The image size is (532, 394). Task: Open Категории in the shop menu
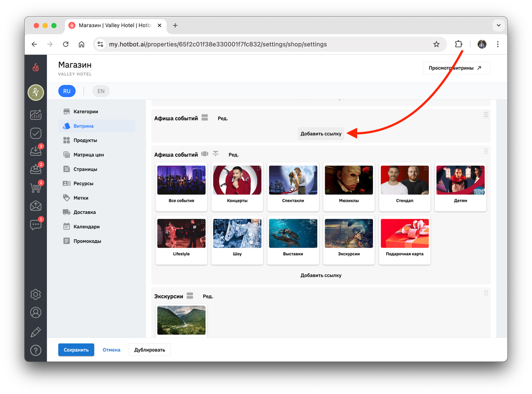click(x=97, y=112)
